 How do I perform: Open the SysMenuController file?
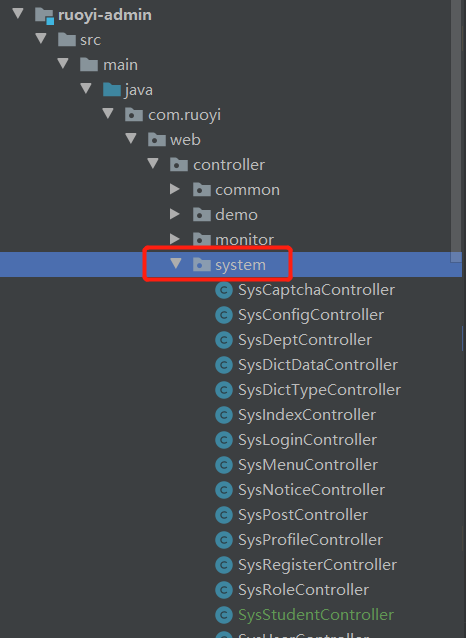308,465
